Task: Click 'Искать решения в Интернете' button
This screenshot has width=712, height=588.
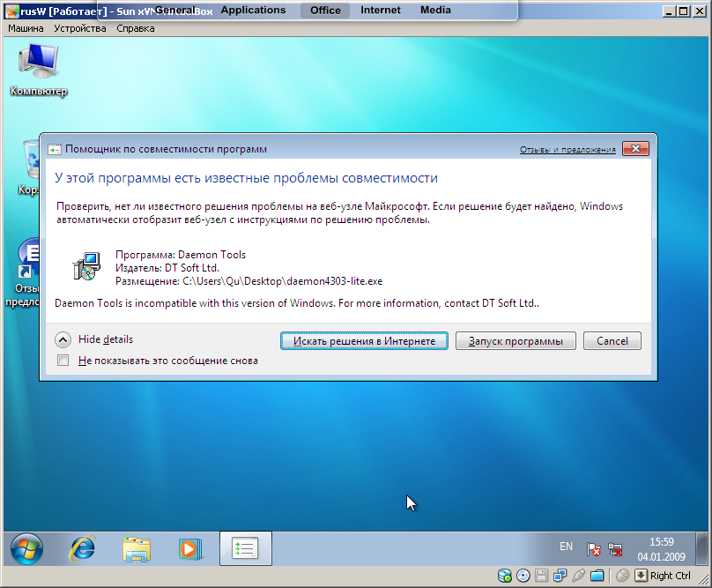Action: coord(364,340)
